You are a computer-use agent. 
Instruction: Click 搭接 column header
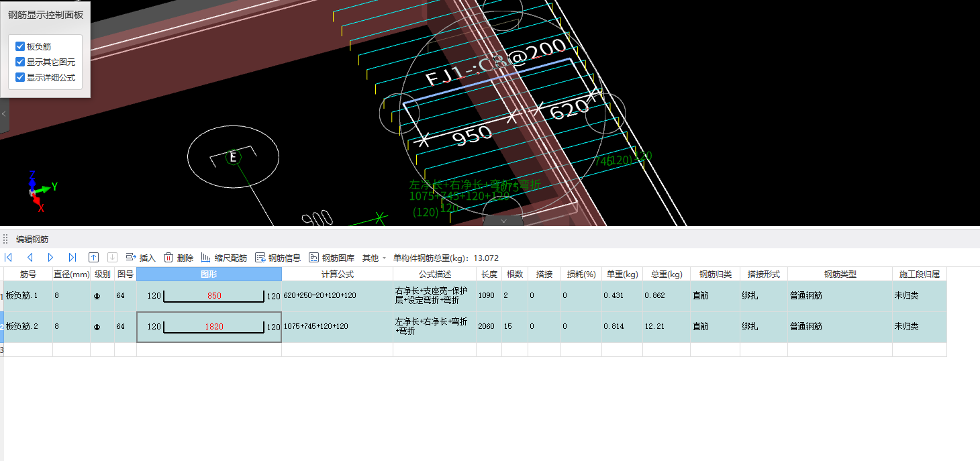click(544, 274)
